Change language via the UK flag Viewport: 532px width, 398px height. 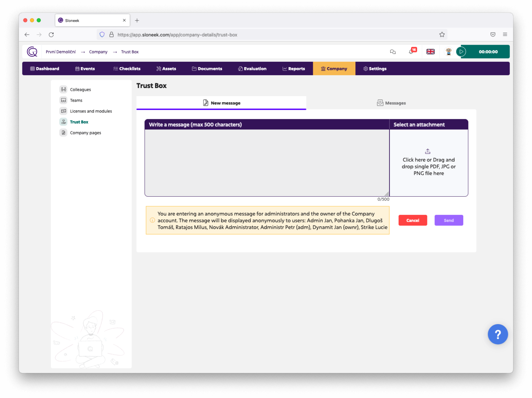click(430, 52)
